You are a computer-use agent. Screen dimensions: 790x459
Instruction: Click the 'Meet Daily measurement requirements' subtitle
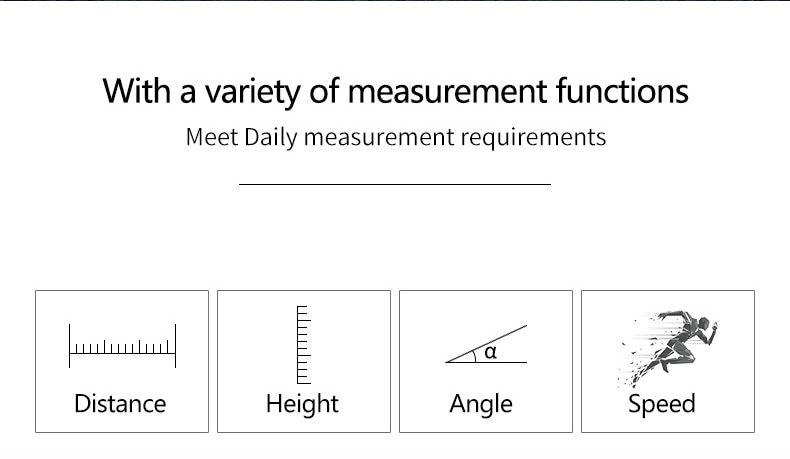coord(396,138)
